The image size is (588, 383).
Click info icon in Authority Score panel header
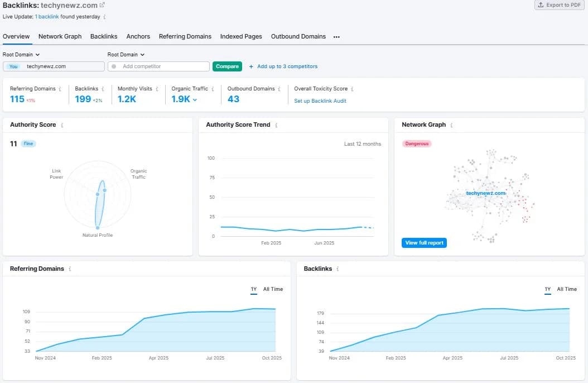pos(62,125)
